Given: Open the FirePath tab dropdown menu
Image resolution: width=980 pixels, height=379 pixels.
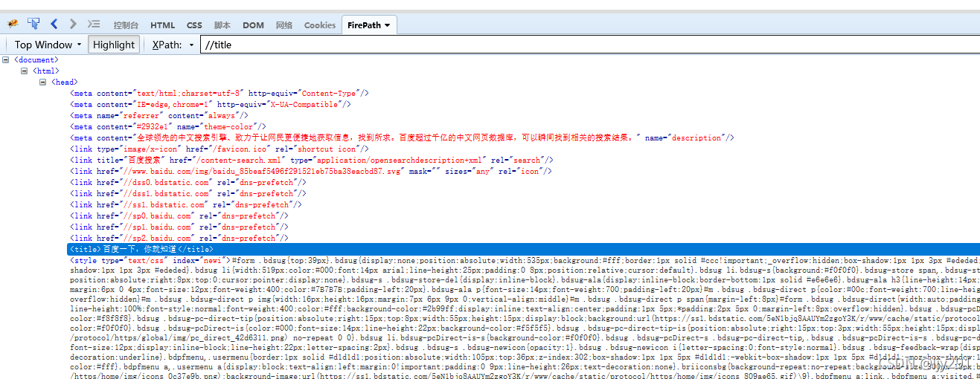Looking at the screenshot, I should (387, 25).
